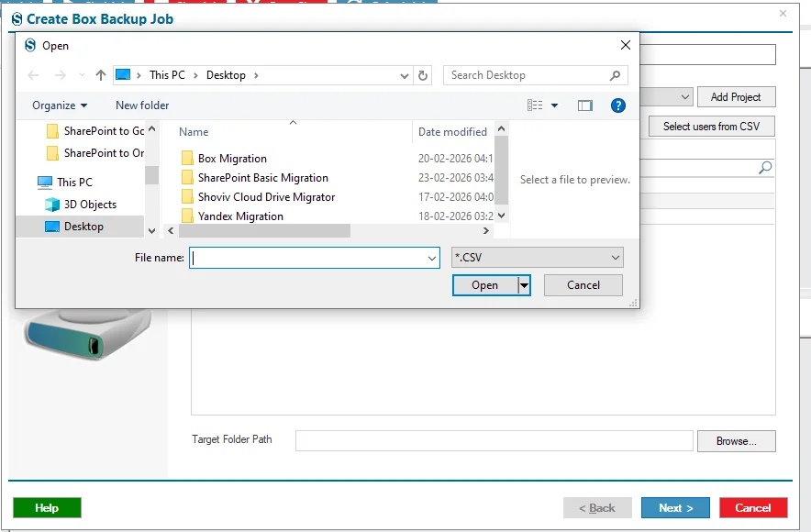This screenshot has height=532, width=811.
Task: Click the green Help button
Action: coord(47,508)
